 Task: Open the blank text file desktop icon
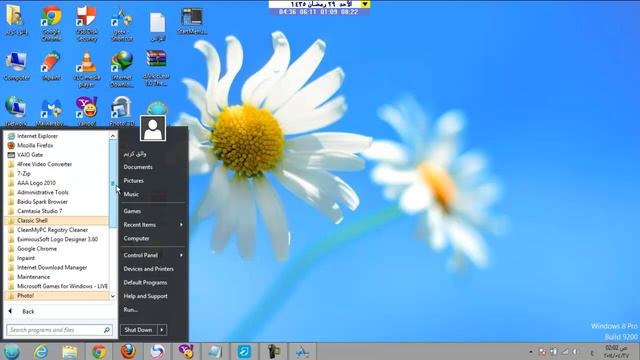157,27
